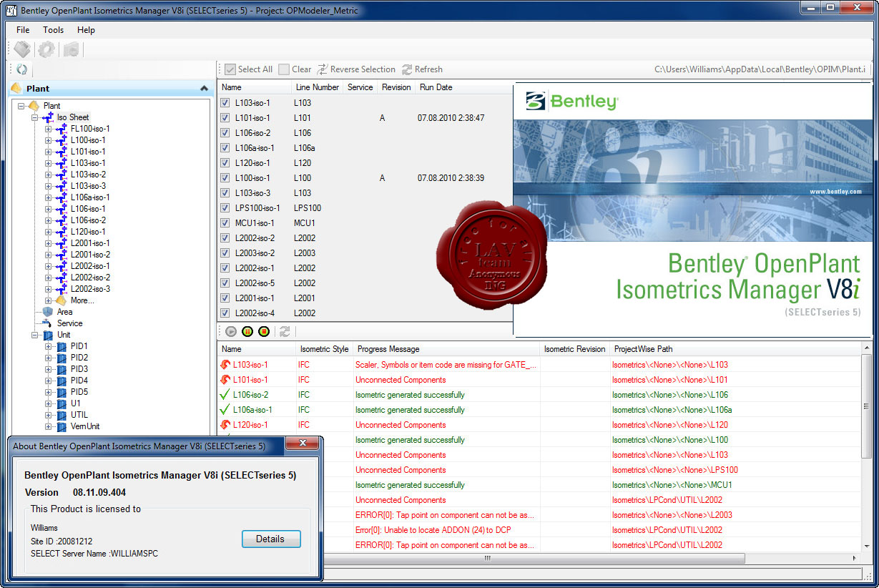Expand the VemUnit tree node

(49, 426)
